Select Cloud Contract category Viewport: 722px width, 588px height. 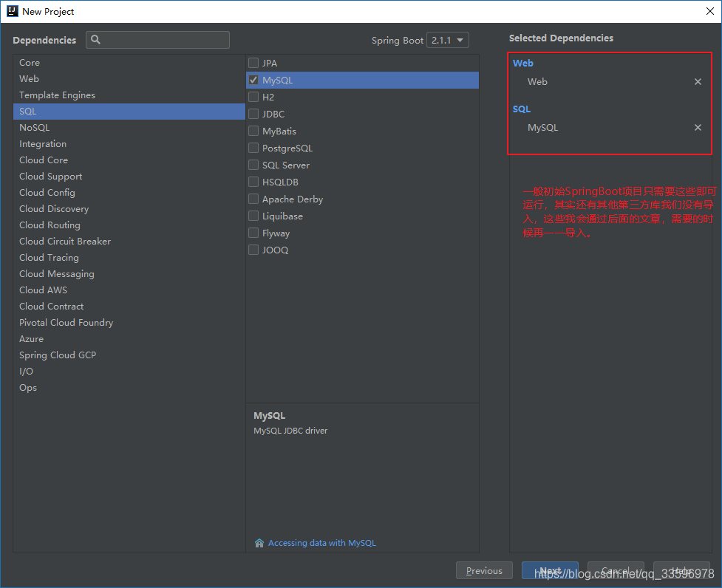pos(129,307)
